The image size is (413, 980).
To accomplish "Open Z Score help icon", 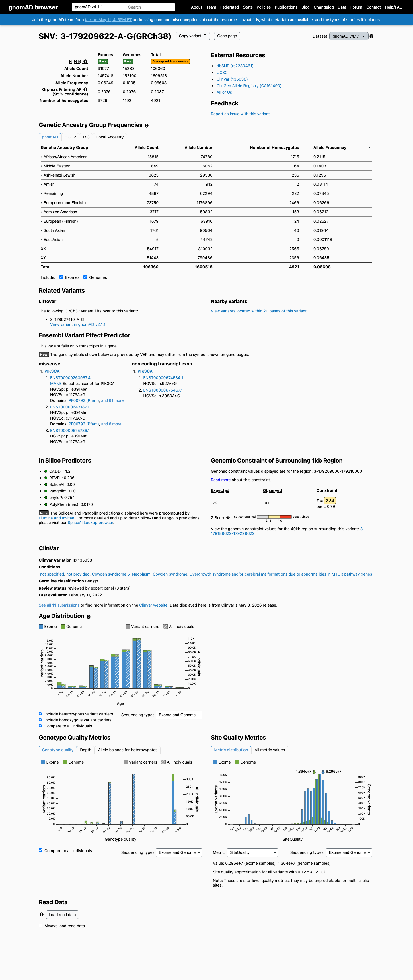I will [228, 517].
